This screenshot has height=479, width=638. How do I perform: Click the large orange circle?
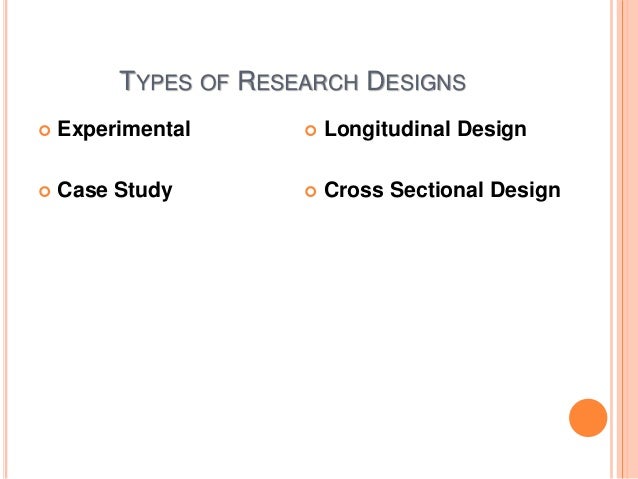[x=588, y=418]
